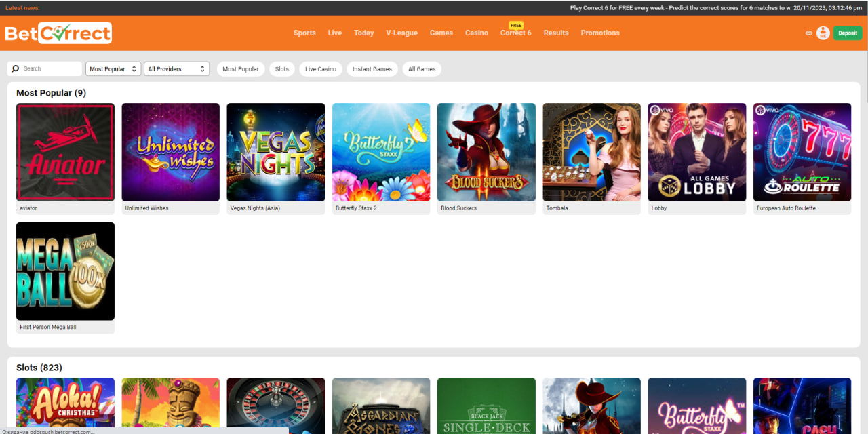Click the green Deposit button
Screen dimensions: 868x434
point(847,33)
